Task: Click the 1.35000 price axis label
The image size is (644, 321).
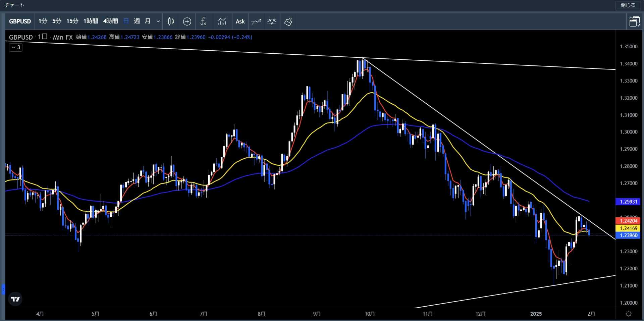Action: (x=629, y=47)
